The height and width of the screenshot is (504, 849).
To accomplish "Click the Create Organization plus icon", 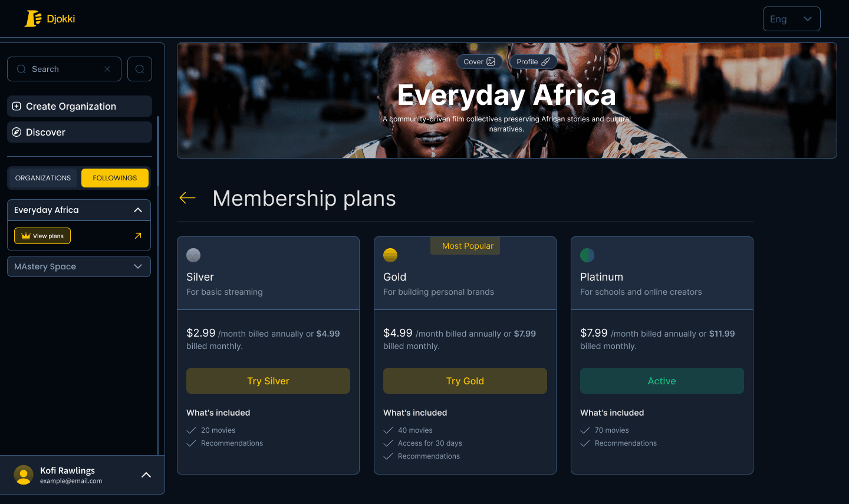I will point(16,106).
